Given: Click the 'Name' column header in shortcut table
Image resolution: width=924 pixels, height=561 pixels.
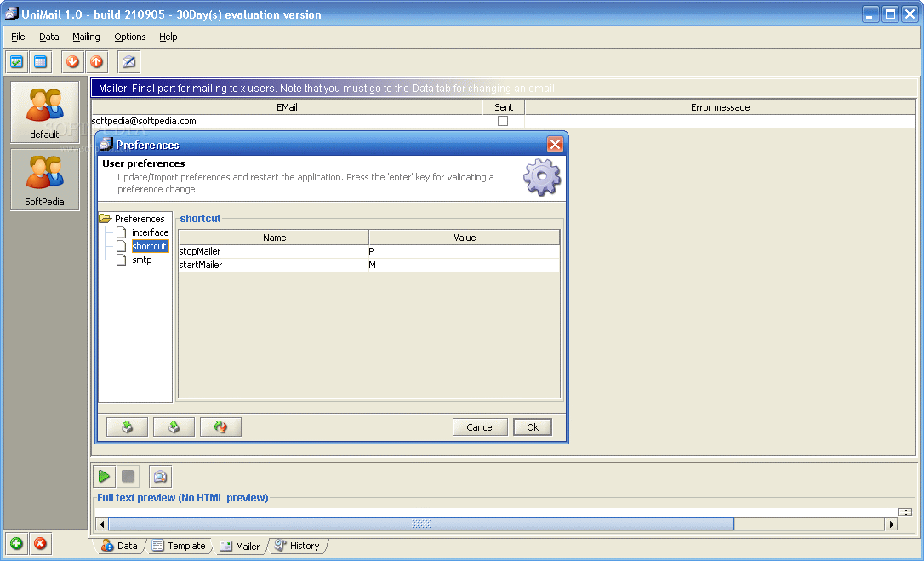Looking at the screenshot, I should (274, 238).
